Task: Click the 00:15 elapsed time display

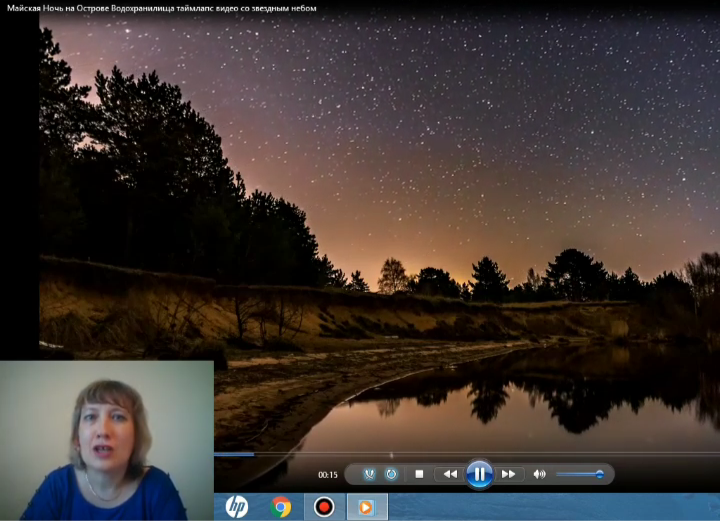Action: tap(327, 475)
